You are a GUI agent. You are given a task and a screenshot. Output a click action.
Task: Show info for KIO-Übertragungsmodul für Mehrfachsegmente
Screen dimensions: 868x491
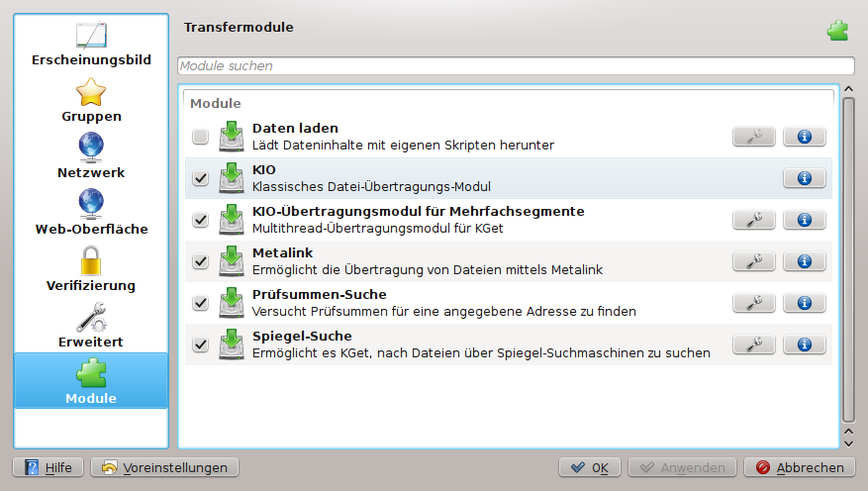pyautogui.click(x=805, y=220)
